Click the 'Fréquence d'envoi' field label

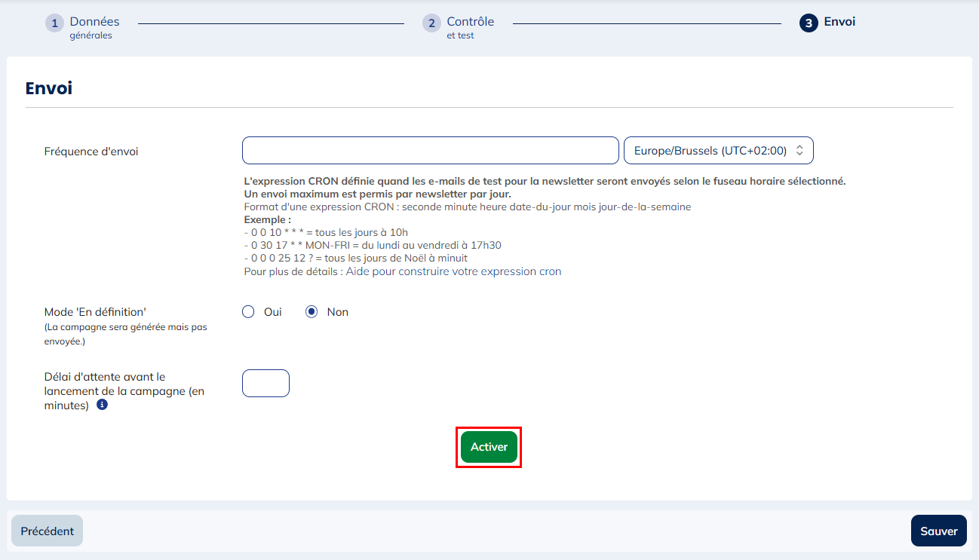point(91,151)
